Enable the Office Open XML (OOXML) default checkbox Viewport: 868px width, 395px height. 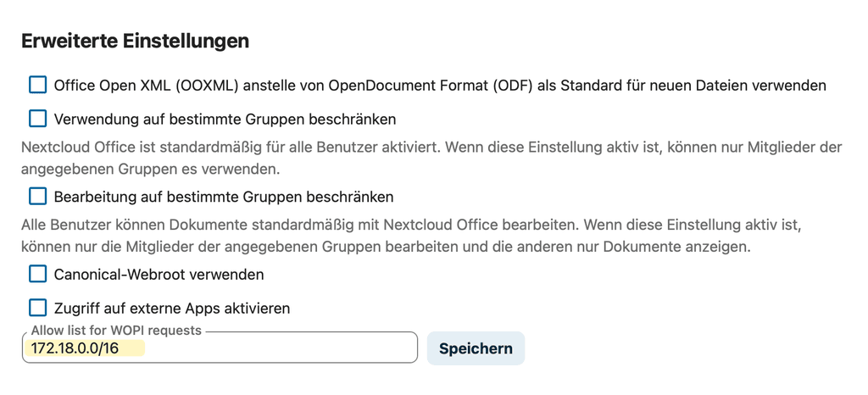point(37,85)
